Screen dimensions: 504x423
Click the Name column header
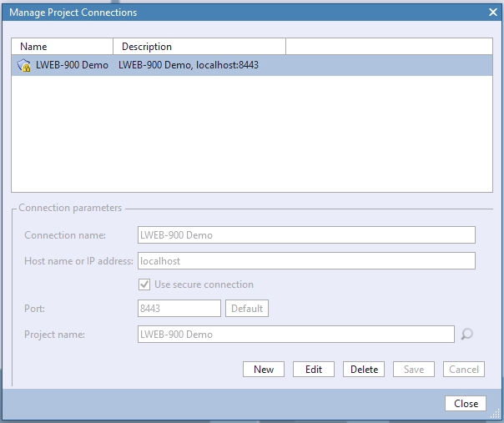click(62, 47)
